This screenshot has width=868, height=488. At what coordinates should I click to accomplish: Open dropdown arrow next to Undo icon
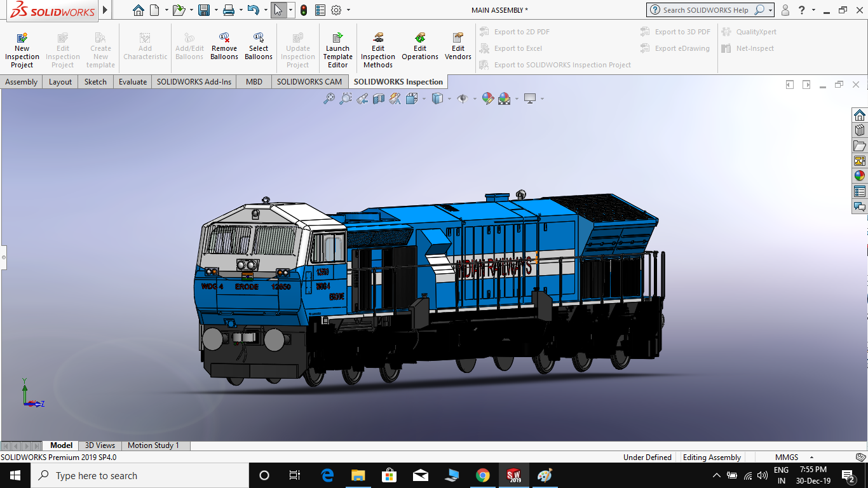(265, 10)
